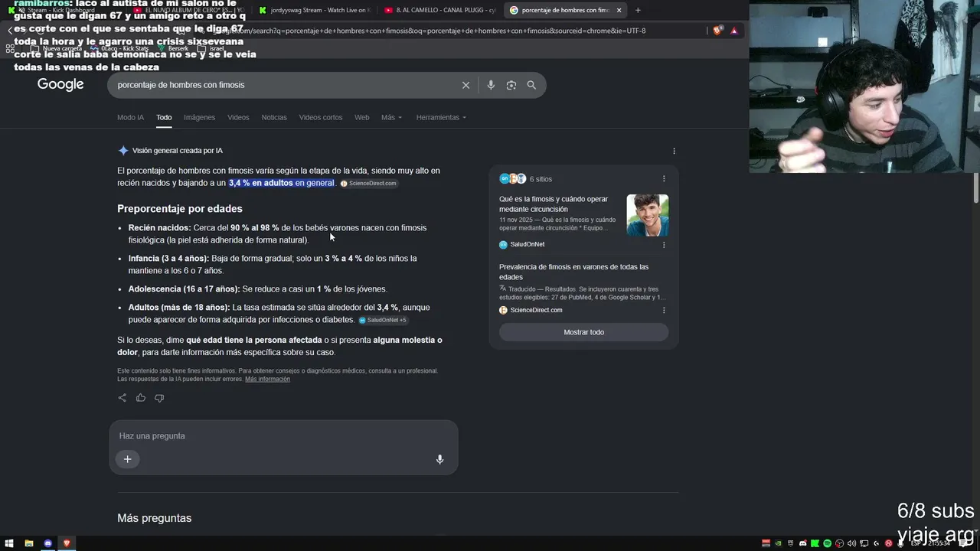Add attachment with plus button

coord(128,459)
